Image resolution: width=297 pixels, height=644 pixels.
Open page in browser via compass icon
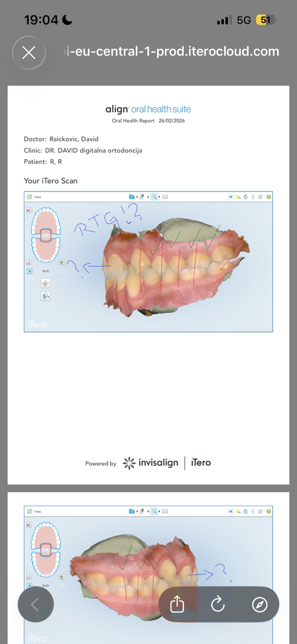(x=260, y=605)
